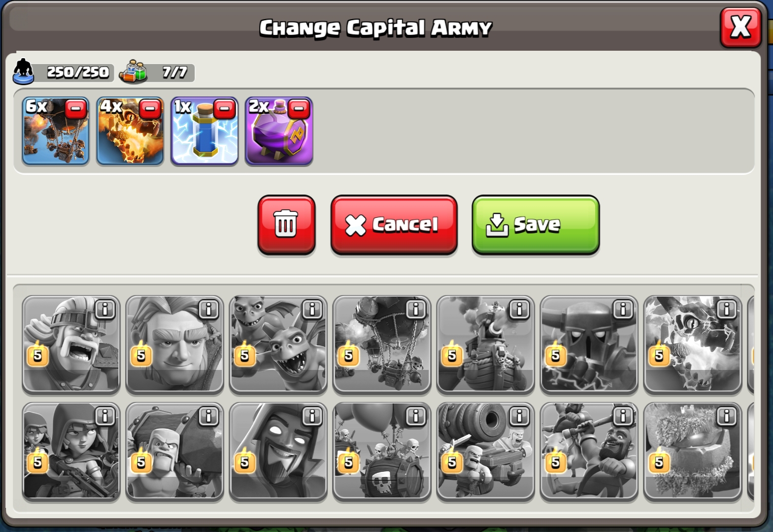Image resolution: width=773 pixels, height=532 pixels.
Task: Add Battle Ram cannon cart card
Action: [x=485, y=452]
